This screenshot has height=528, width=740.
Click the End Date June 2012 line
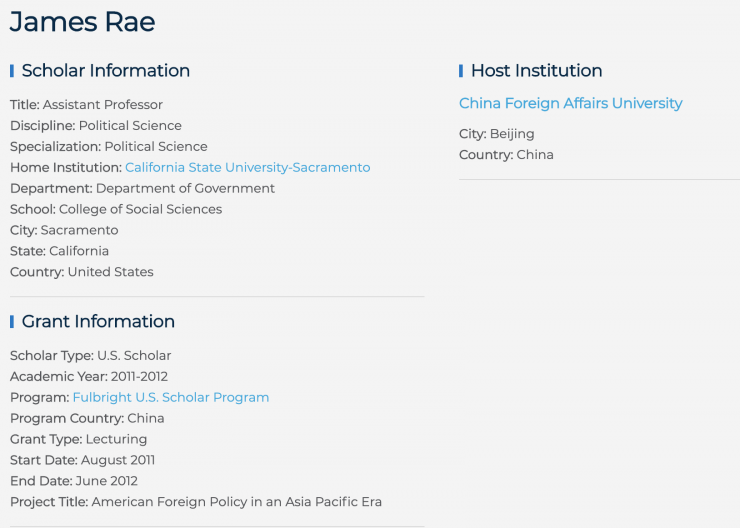tap(73, 481)
